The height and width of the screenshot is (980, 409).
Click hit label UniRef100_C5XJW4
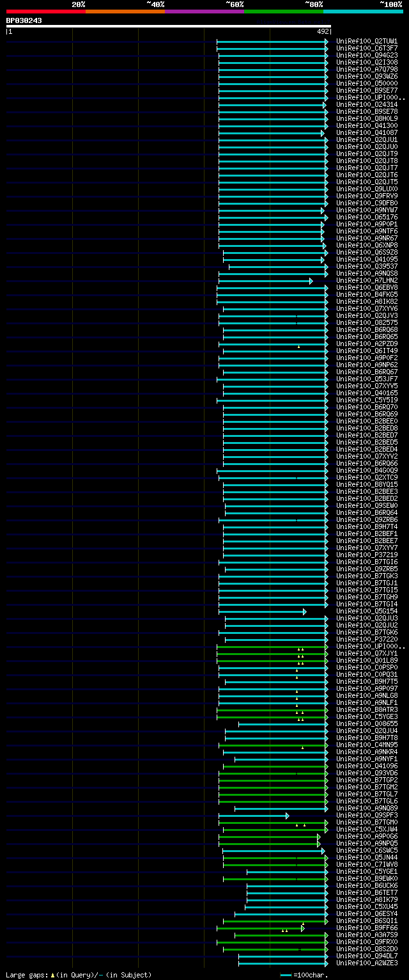[x=367, y=829]
